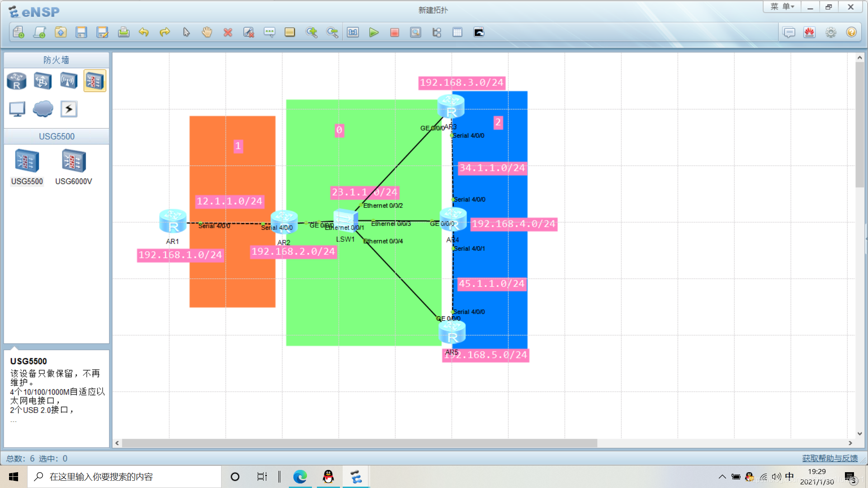The image size is (868, 488).
Task: Click the Stop Device red square icon
Action: pyautogui.click(x=395, y=33)
